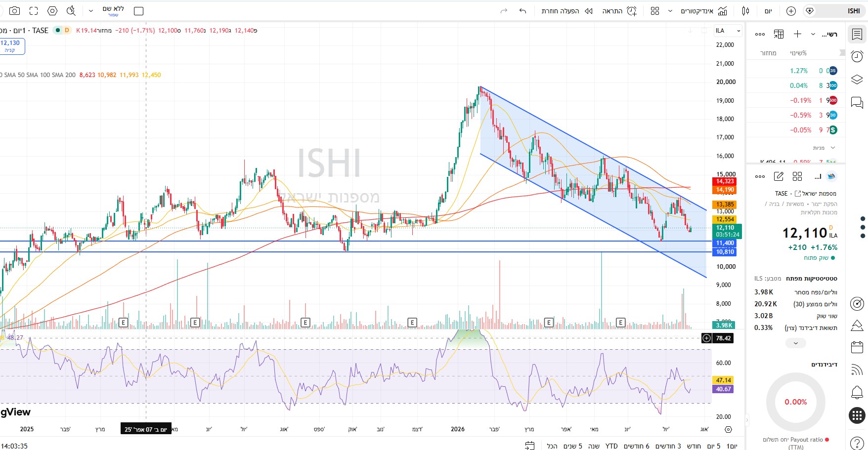Open the 'ללא שם' layout name menu
868x450 pixels.
[x=113, y=11]
